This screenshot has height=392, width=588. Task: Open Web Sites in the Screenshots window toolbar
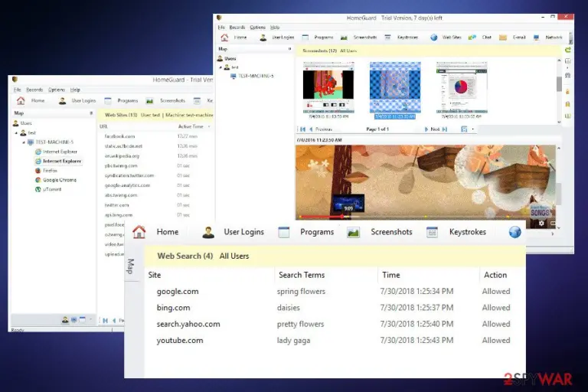point(446,38)
